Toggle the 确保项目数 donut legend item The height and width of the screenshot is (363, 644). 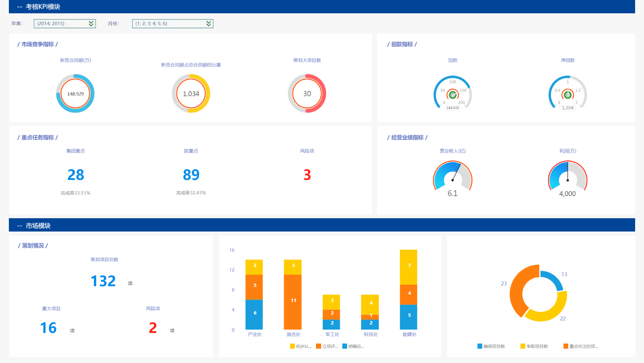491,346
